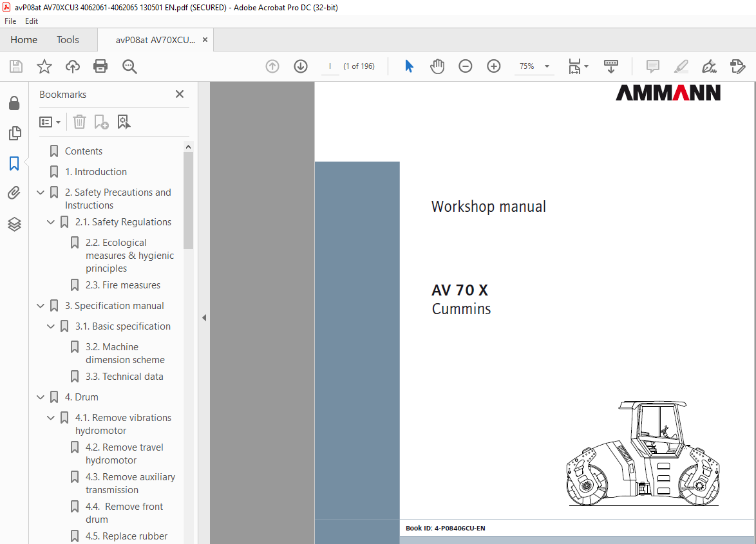Open bookmark options dropdown
This screenshot has width=756, height=544.
tap(50, 122)
